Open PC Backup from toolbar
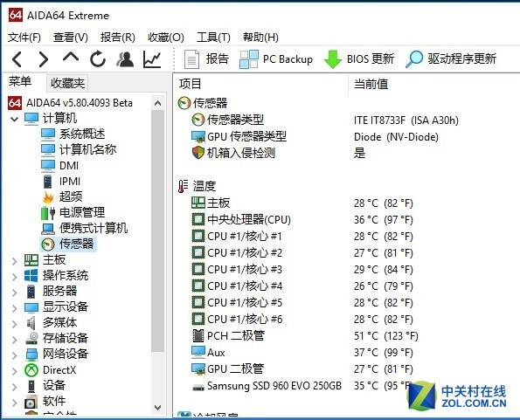 click(276, 59)
